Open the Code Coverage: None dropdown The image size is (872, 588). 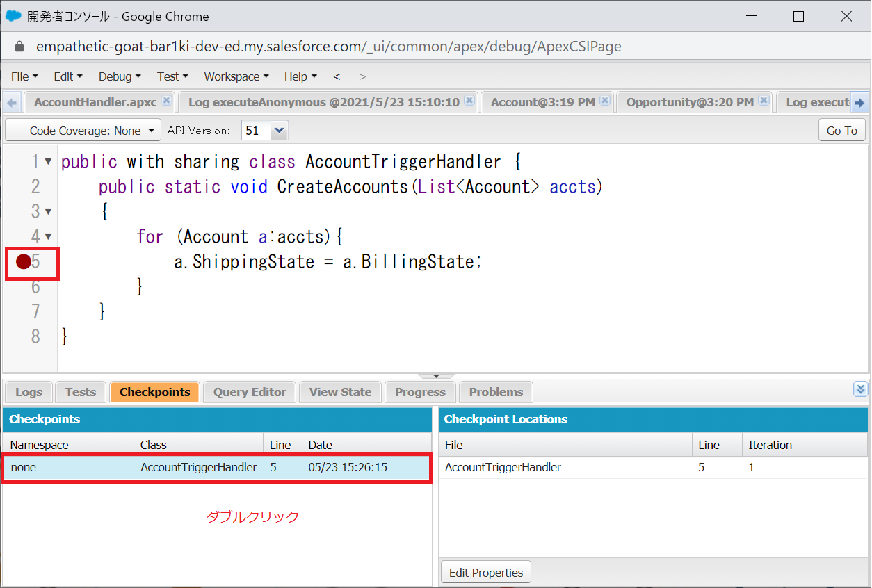click(83, 131)
